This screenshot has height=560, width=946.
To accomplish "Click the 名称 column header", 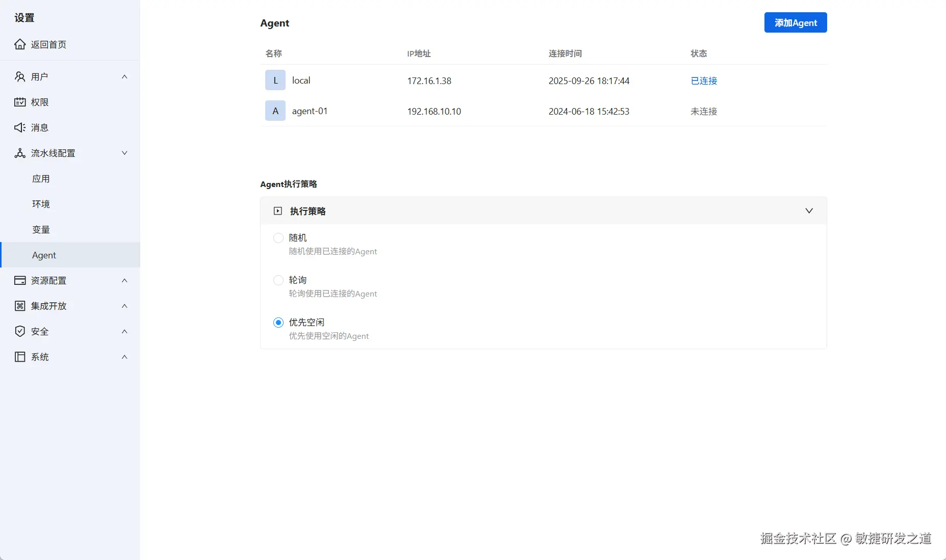I will coord(273,54).
